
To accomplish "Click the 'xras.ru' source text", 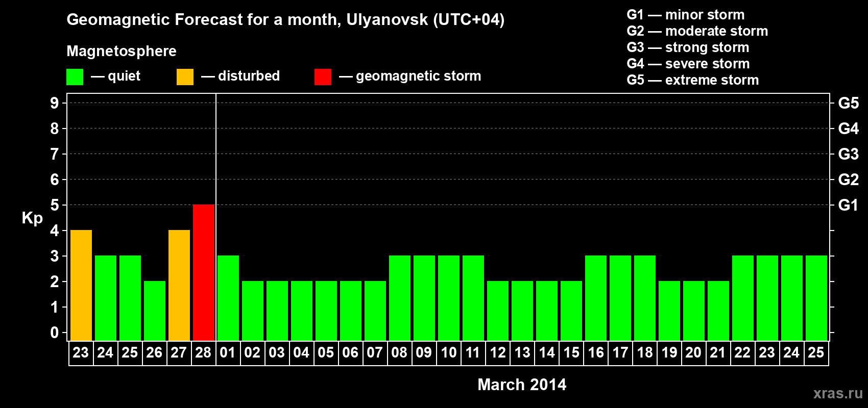I will click(x=838, y=393).
